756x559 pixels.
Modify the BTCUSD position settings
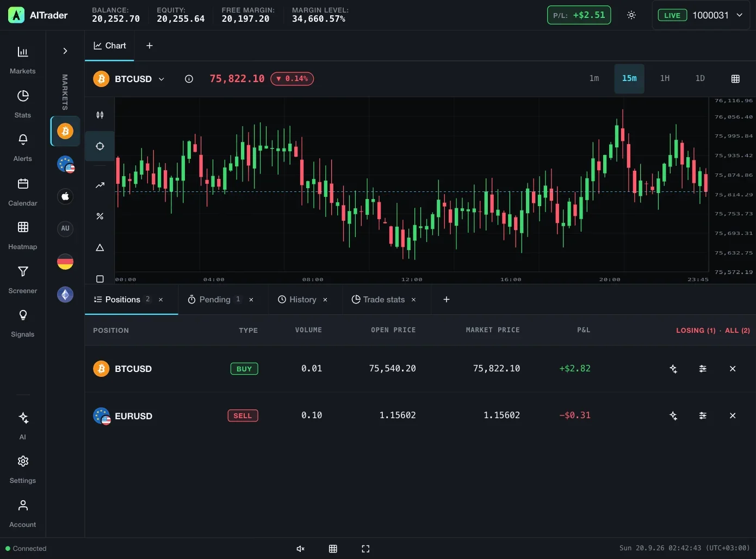(x=703, y=369)
